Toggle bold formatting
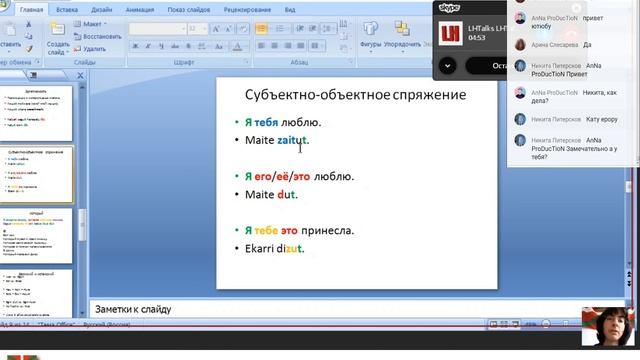Image resolution: width=640 pixels, height=360 pixels. pos(135,46)
